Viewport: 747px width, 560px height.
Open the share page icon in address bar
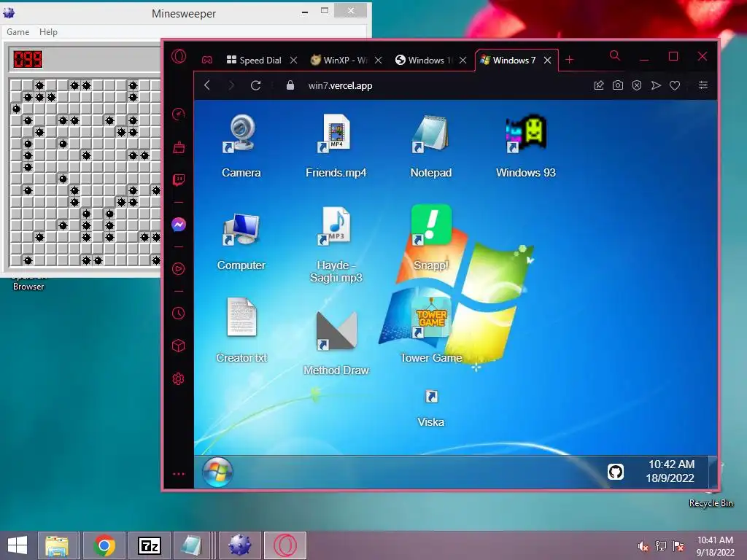point(599,85)
